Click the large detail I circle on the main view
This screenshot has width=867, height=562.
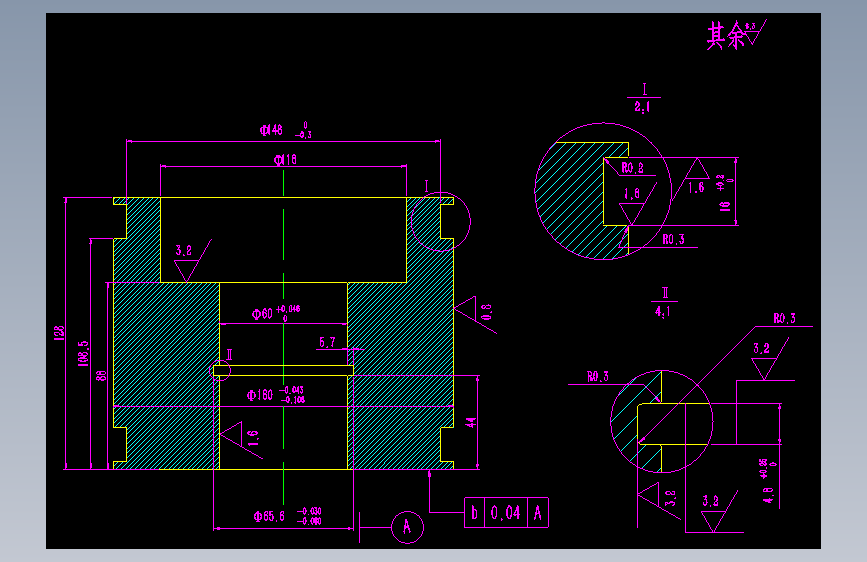441,222
